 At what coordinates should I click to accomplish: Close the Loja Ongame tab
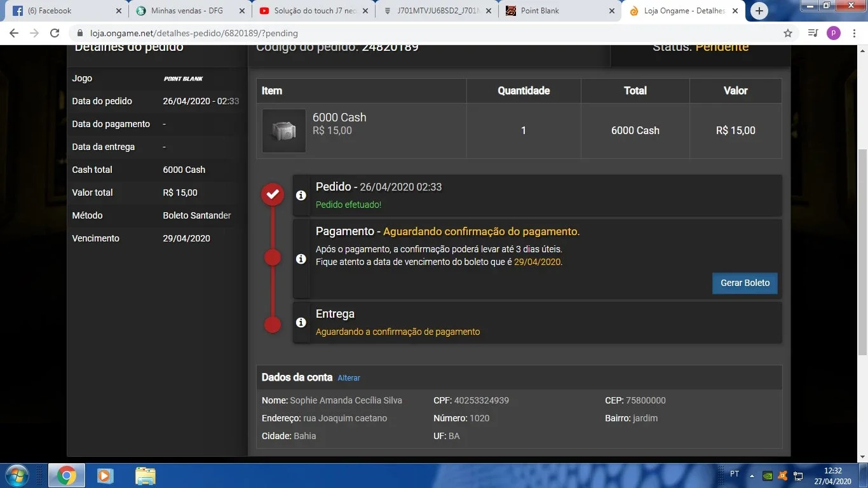point(735,11)
